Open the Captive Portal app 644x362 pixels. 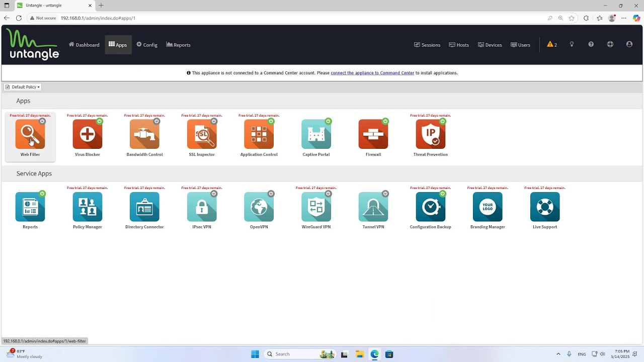click(x=316, y=134)
